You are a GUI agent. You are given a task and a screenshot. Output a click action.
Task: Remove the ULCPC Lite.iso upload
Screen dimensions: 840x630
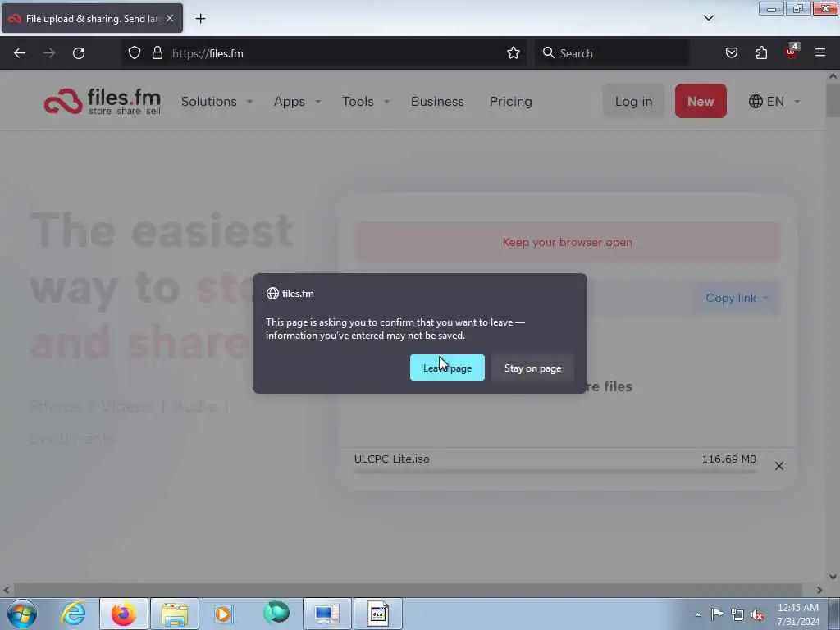[779, 466]
